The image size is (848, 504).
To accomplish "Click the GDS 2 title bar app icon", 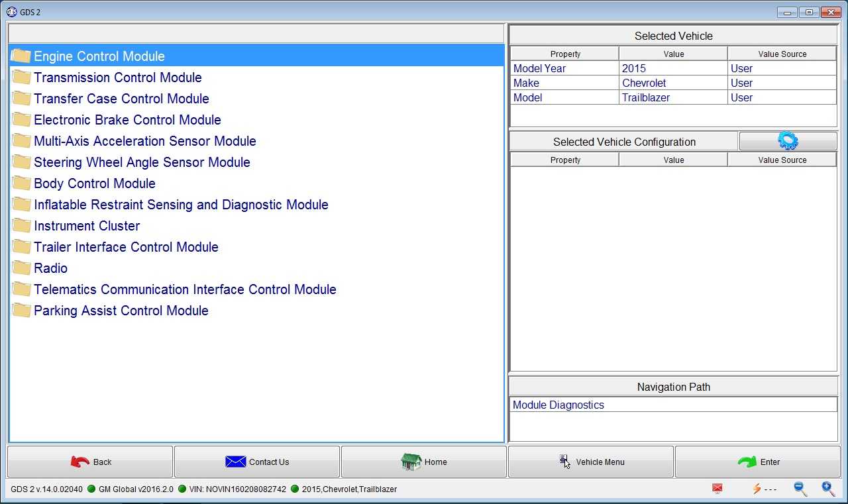I will (12, 12).
